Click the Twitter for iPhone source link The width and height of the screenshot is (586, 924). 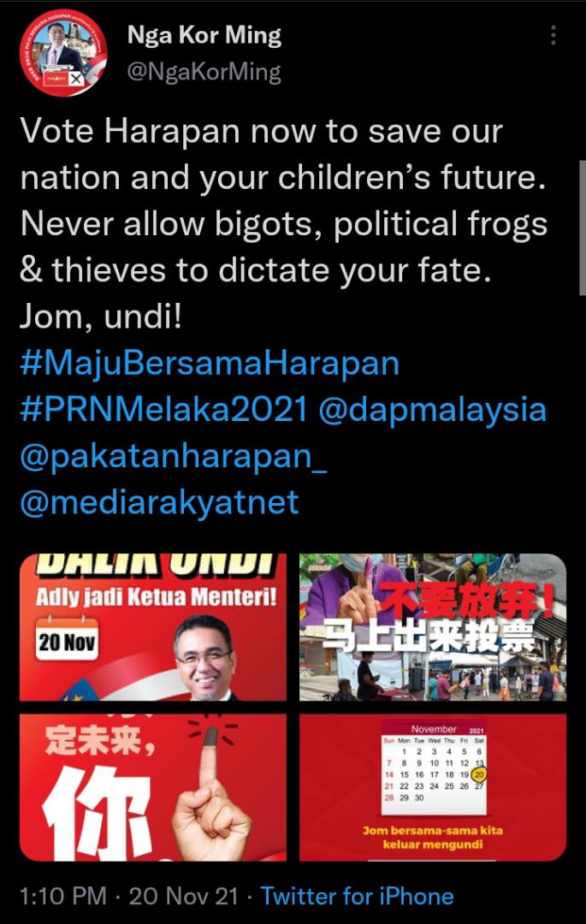(358, 897)
